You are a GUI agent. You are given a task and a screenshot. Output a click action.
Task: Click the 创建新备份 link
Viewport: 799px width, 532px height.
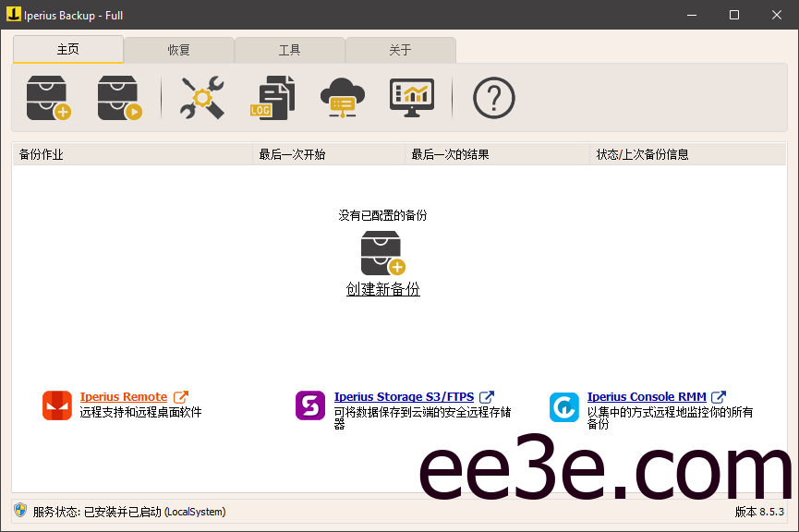coord(382,289)
